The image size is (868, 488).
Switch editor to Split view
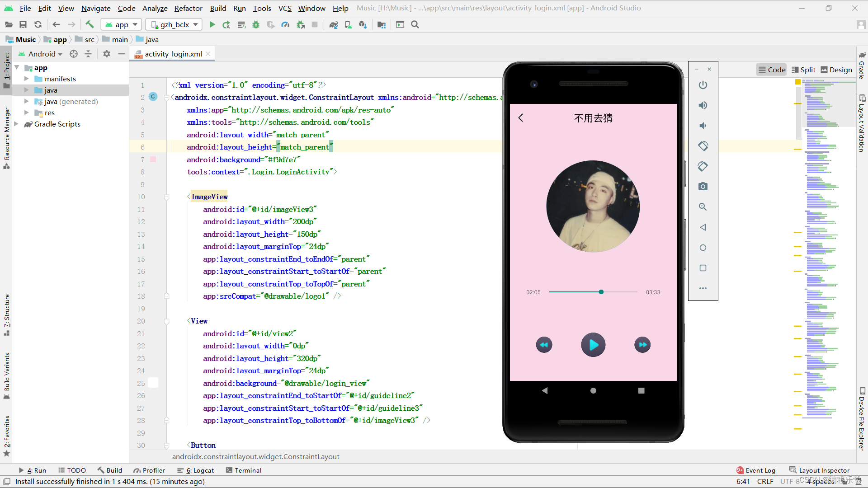(803, 70)
